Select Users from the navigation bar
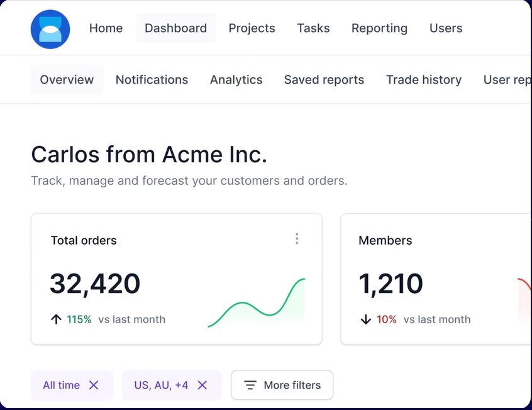The image size is (532, 410). click(445, 28)
